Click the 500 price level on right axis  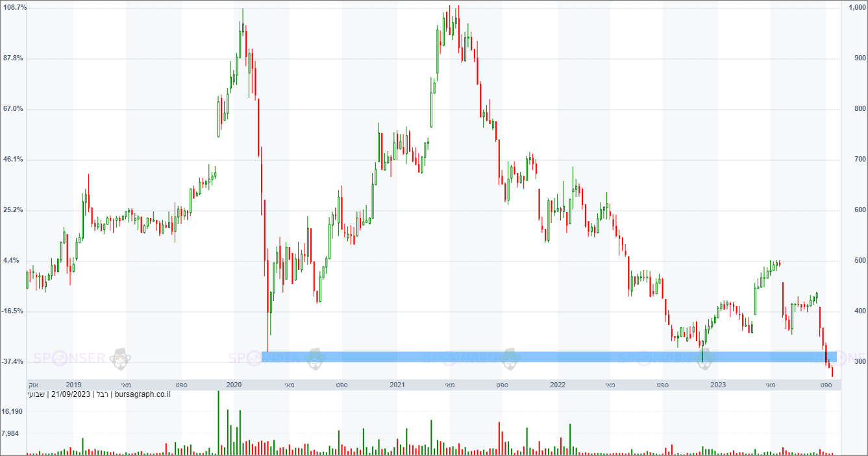[855, 261]
